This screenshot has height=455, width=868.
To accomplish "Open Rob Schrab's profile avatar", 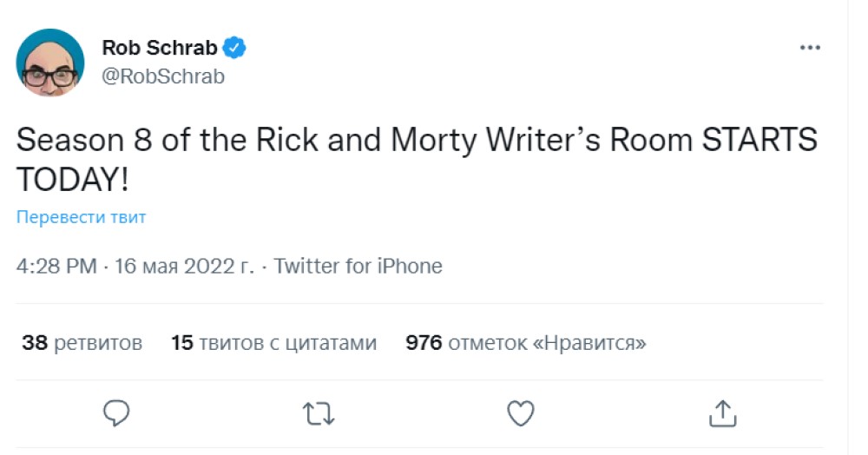I will click(50, 63).
